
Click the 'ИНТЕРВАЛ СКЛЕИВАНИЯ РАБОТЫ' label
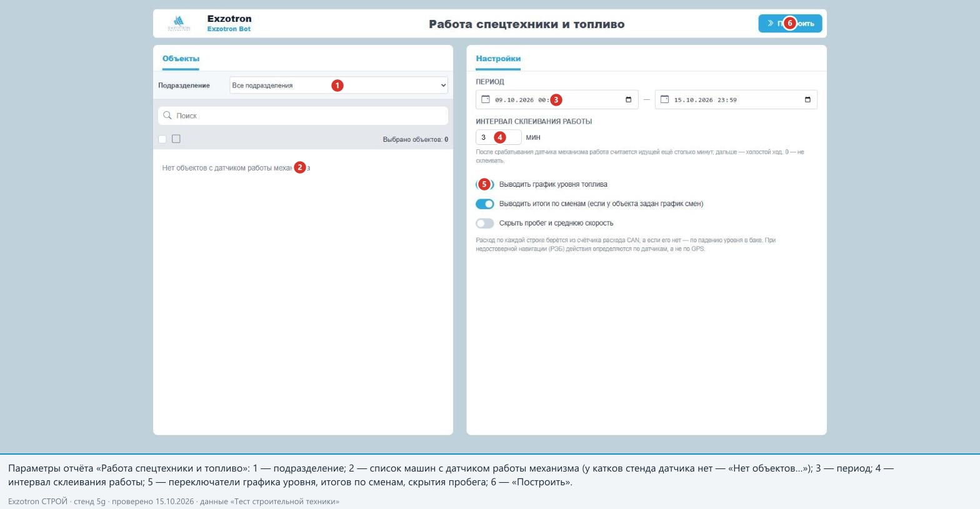pos(534,122)
